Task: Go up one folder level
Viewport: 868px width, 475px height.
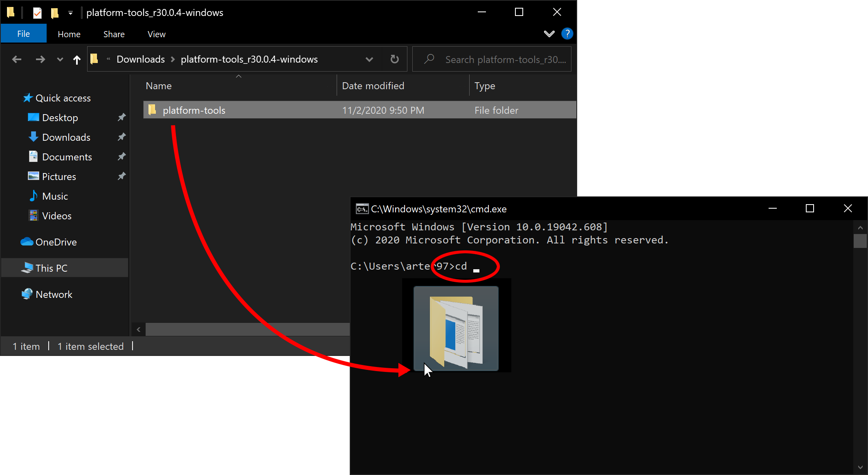Action: point(76,60)
